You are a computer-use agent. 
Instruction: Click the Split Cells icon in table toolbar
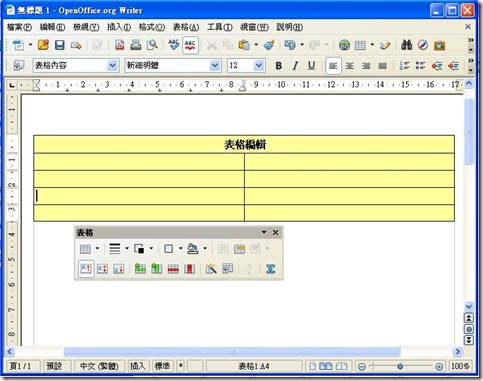[239, 249]
